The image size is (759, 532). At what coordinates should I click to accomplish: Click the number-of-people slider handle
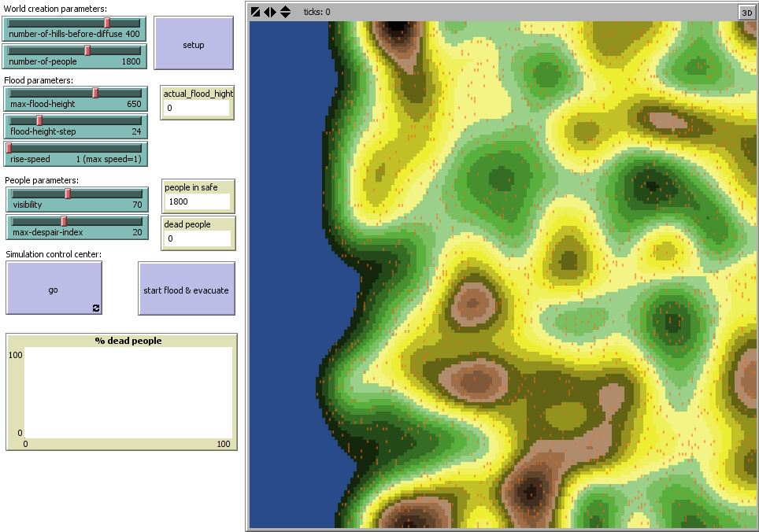pyautogui.click(x=87, y=50)
